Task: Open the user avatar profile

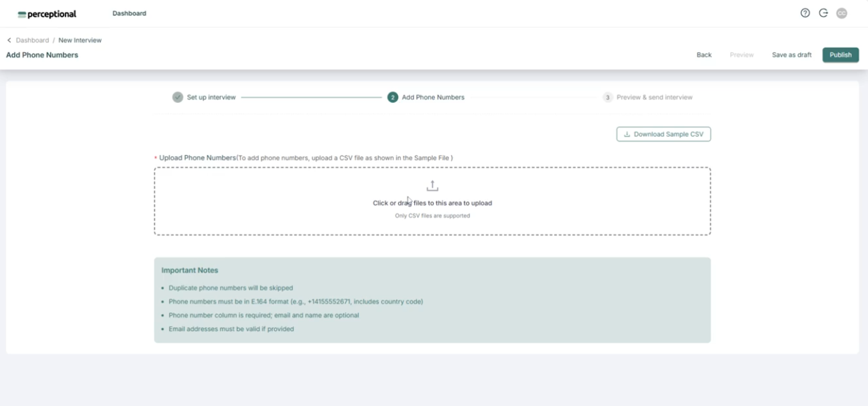Action: [841, 13]
